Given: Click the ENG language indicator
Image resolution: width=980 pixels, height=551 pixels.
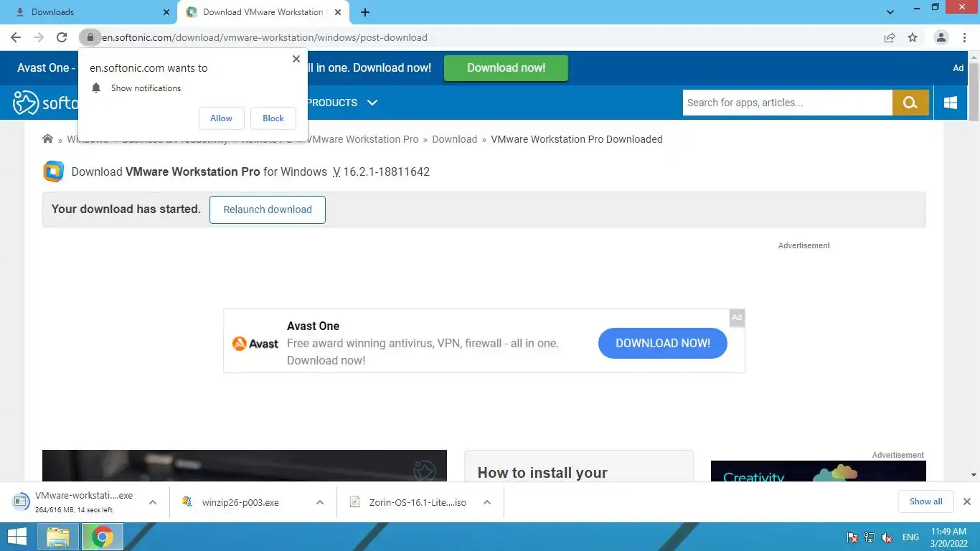Looking at the screenshot, I should pyautogui.click(x=910, y=537).
